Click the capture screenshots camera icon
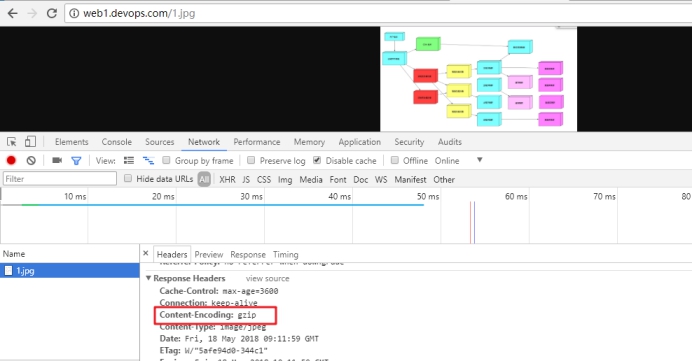 (x=57, y=160)
